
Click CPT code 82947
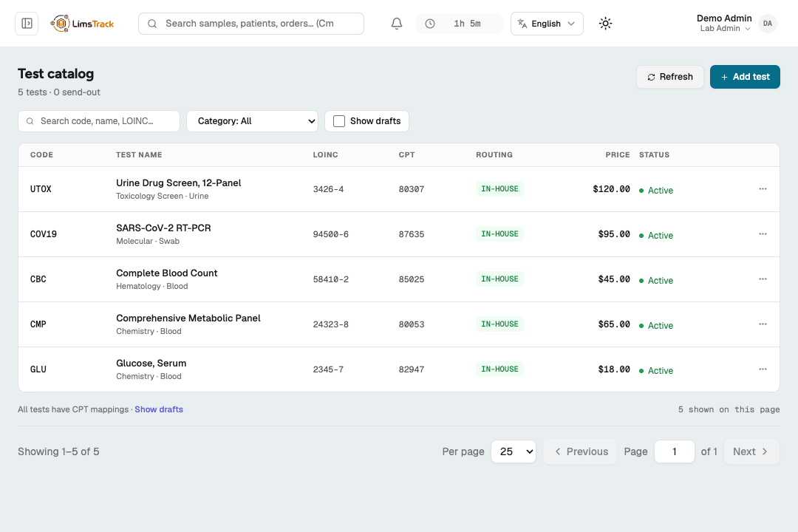(412, 369)
